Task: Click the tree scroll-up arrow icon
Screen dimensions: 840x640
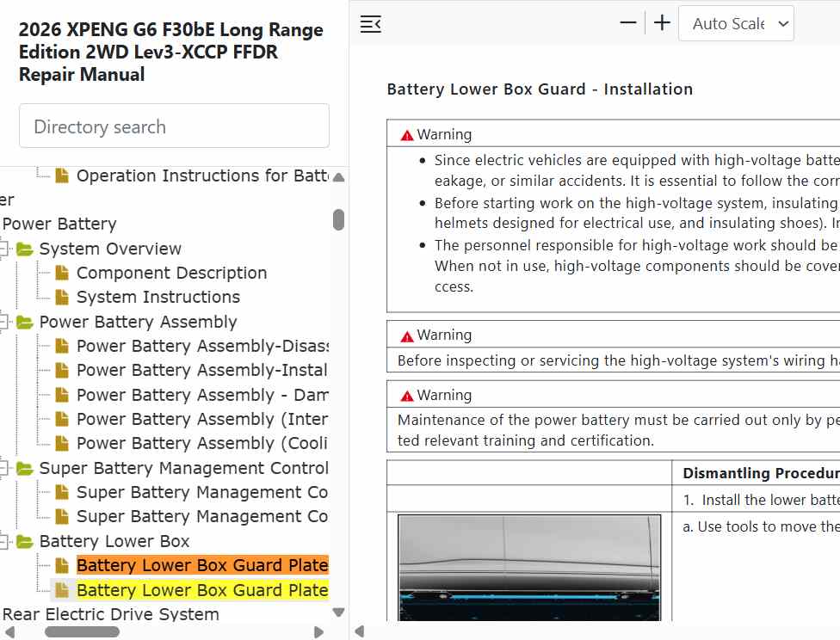Action: 338,177
